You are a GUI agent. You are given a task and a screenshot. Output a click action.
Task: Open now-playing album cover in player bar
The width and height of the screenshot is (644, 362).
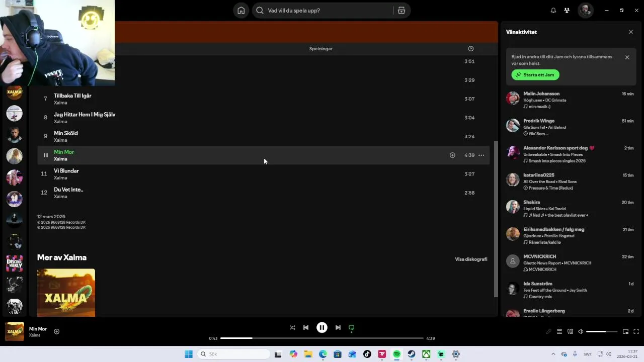coord(15,331)
